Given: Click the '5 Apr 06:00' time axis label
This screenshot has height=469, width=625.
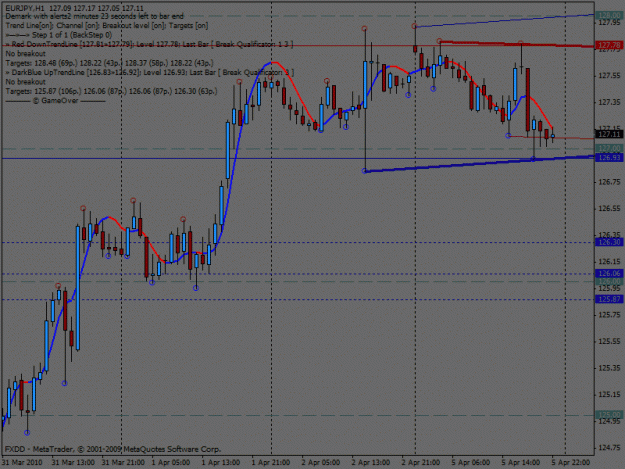Looking at the screenshot, I should coord(471,463).
